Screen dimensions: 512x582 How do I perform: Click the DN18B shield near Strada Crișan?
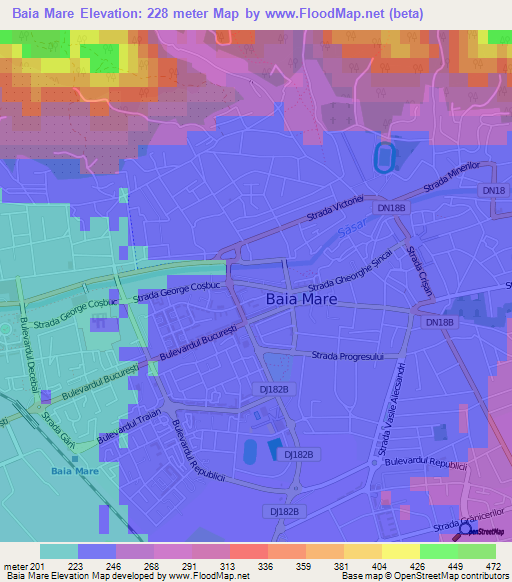(440, 322)
